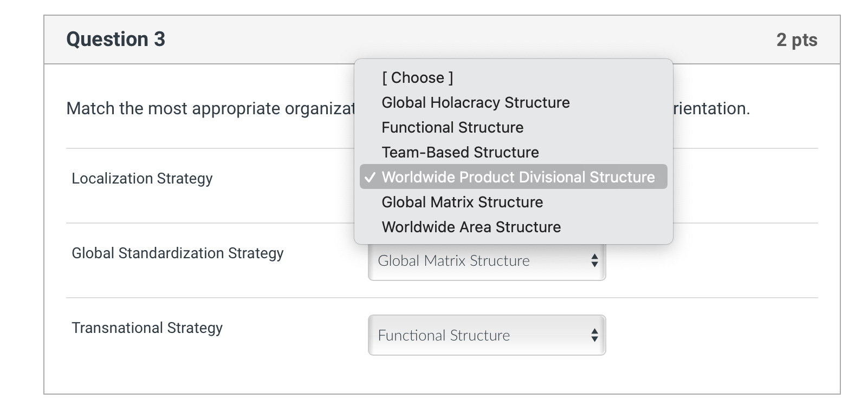Viewport: 868px width, 406px height.
Task: Click the truncated "rientation." prompt text
Action: coord(711,108)
